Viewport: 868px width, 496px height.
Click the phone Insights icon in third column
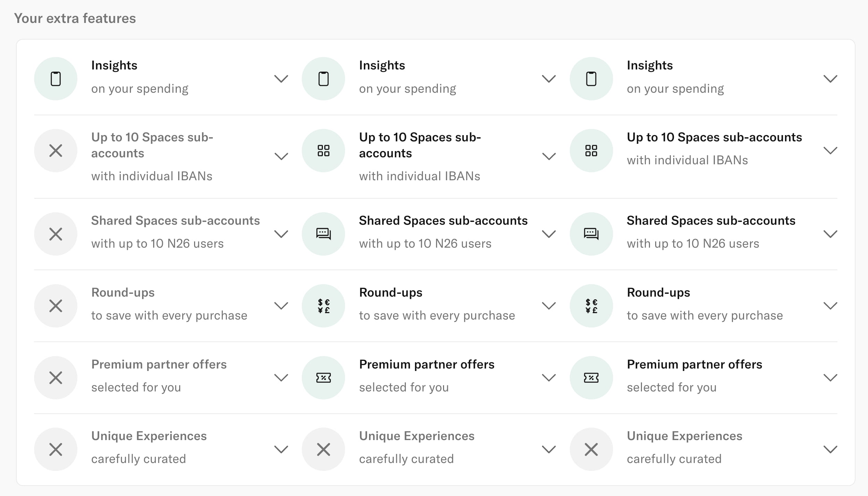[x=591, y=79]
